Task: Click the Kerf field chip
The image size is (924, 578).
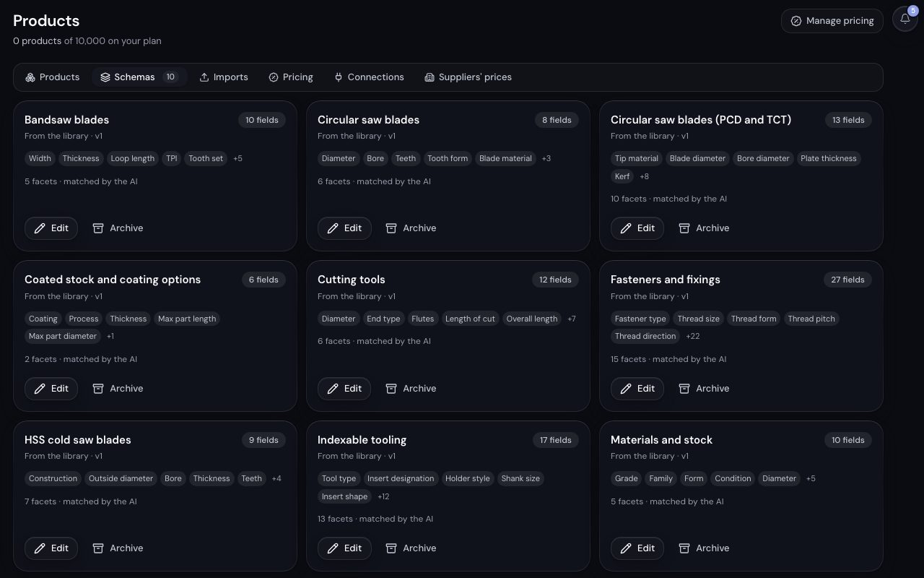Action: [x=622, y=176]
